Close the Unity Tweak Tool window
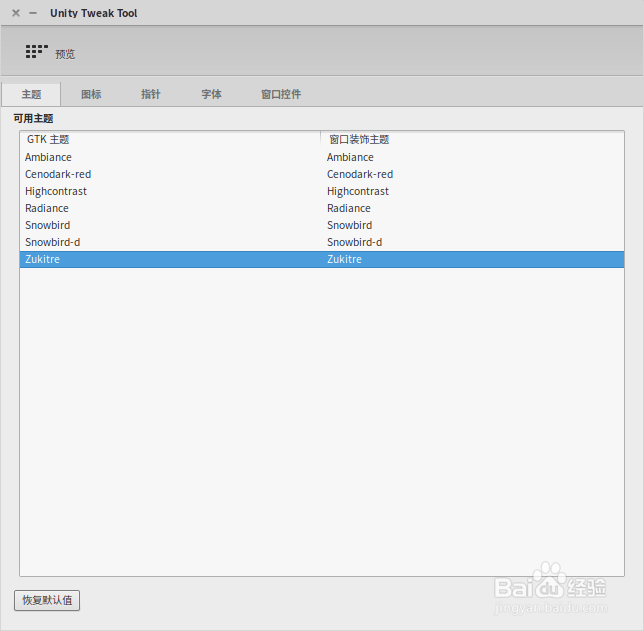 tap(16, 13)
